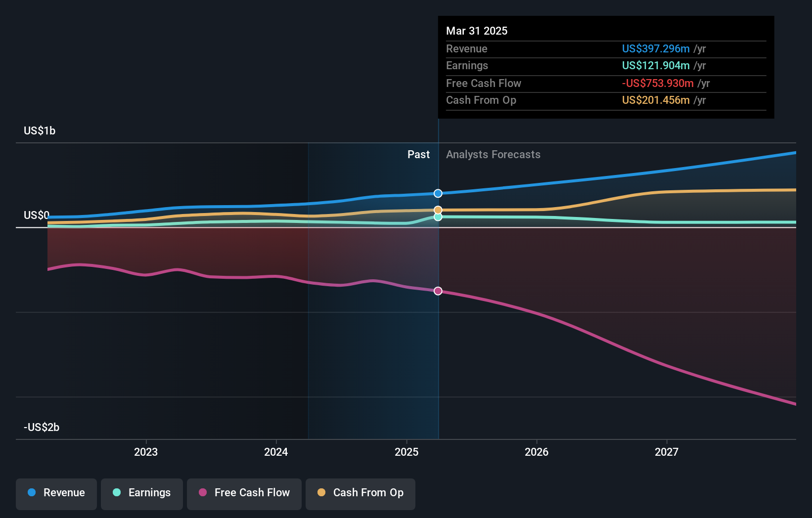Click the blue Revenue data point marker
The image size is (812, 518).
(438, 193)
